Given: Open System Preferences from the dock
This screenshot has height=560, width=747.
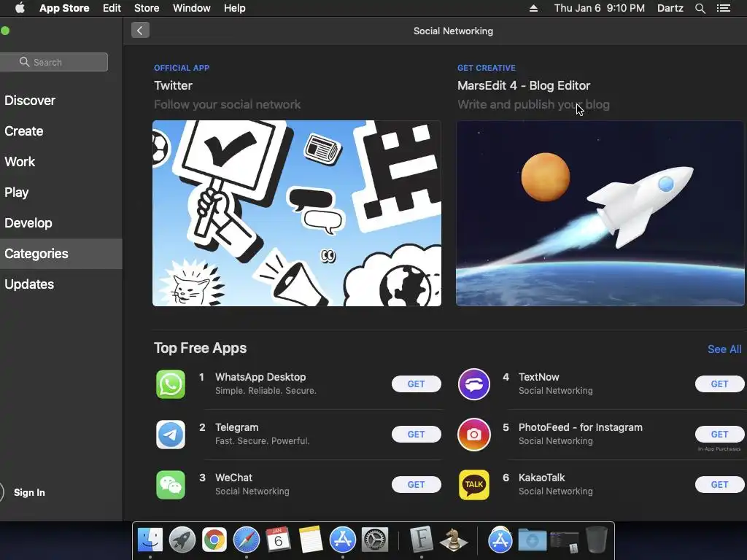Looking at the screenshot, I should [x=375, y=540].
